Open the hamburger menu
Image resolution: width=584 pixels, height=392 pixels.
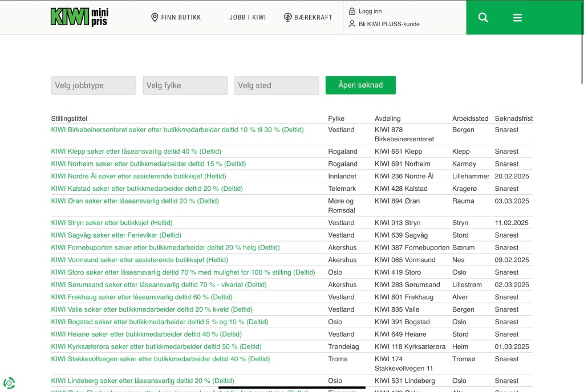517,18
